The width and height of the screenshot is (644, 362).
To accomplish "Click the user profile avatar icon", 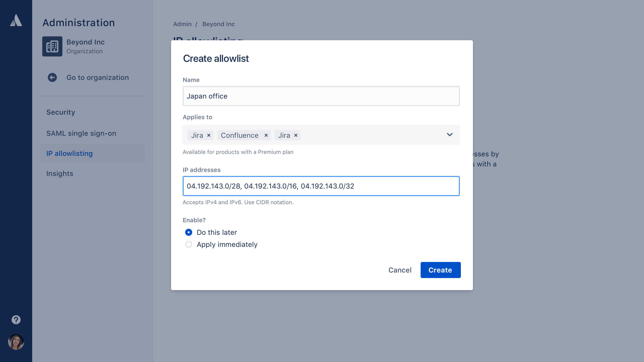I will click(16, 342).
